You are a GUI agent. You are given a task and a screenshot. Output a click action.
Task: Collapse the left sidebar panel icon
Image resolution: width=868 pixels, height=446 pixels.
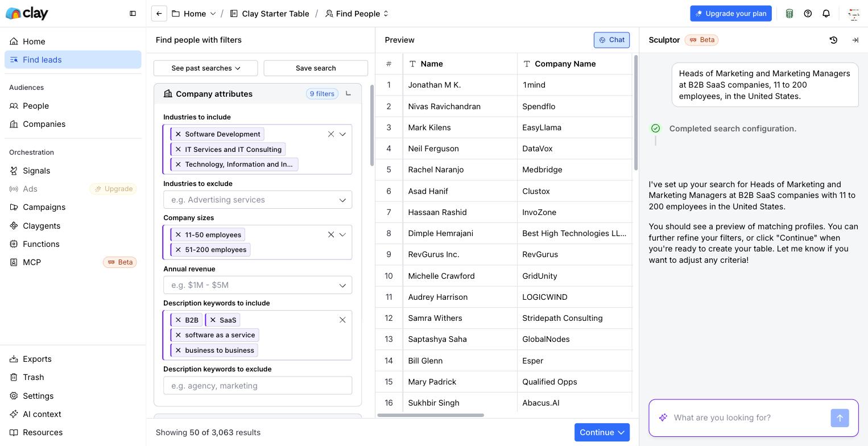pyautogui.click(x=133, y=14)
